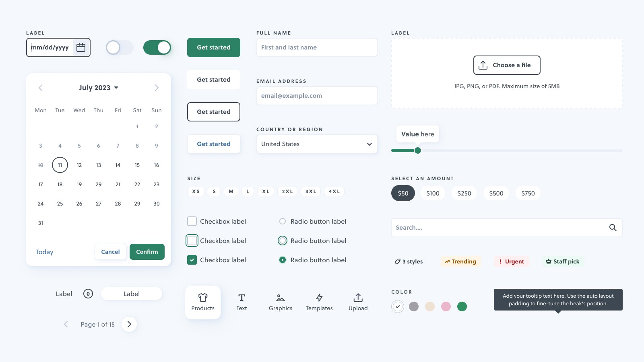
Task: Go to the previous page arrow in pagination
Action: coord(66,324)
